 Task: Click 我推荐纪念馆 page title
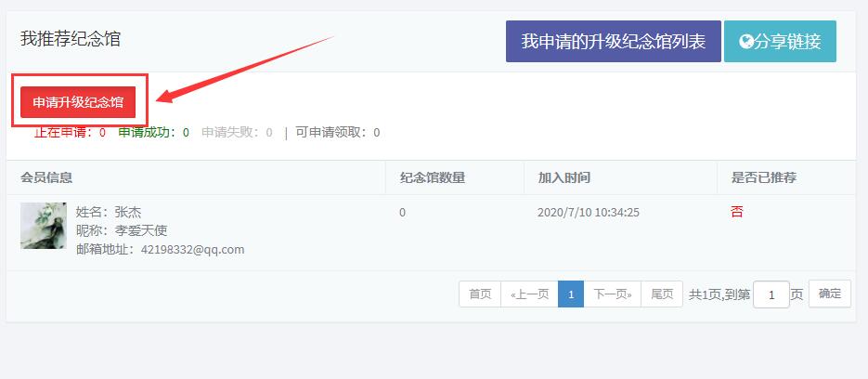[x=71, y=39]
